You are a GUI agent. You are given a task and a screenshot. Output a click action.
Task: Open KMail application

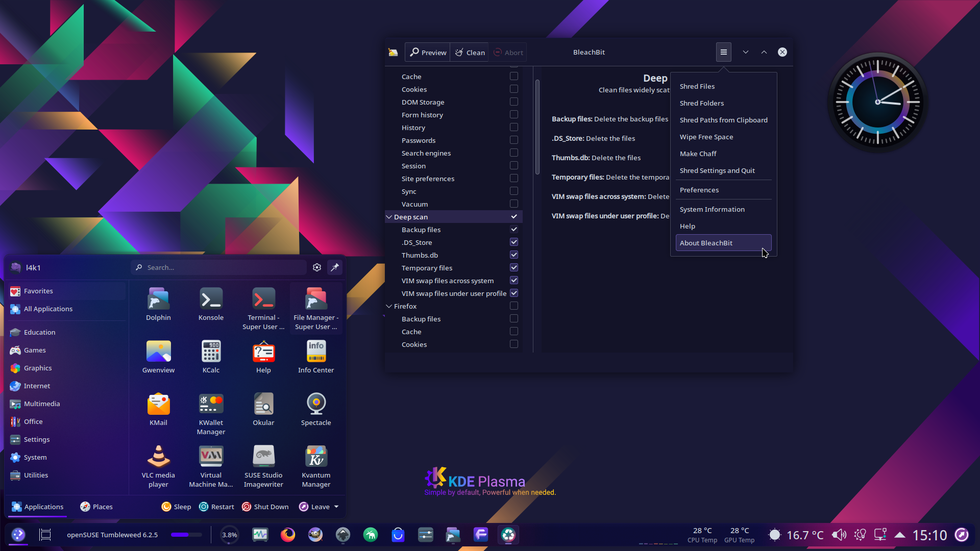click(158, 410)
